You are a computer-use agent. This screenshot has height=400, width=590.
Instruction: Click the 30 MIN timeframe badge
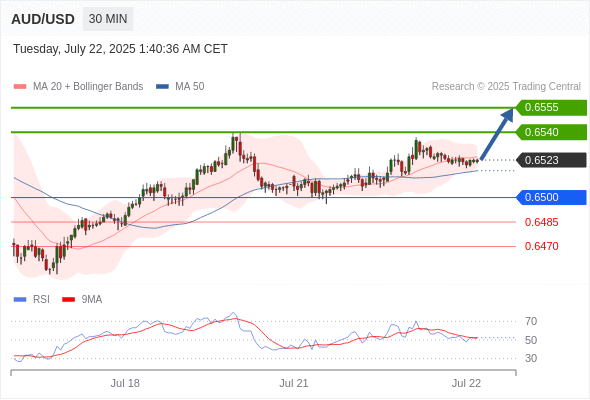[x=108, y=19]
